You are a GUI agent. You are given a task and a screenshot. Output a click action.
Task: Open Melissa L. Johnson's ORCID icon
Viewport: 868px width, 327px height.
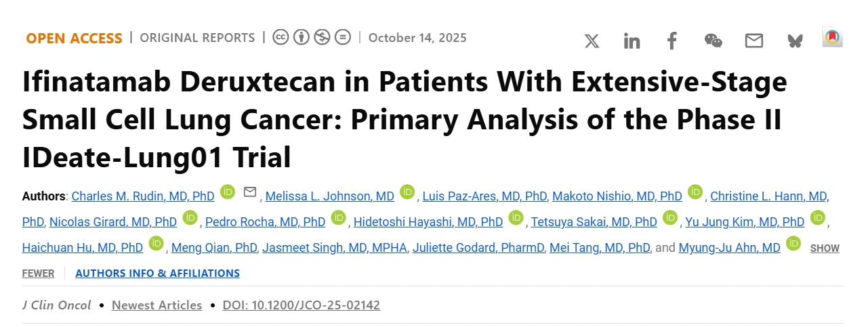click(x=407, y=192)
